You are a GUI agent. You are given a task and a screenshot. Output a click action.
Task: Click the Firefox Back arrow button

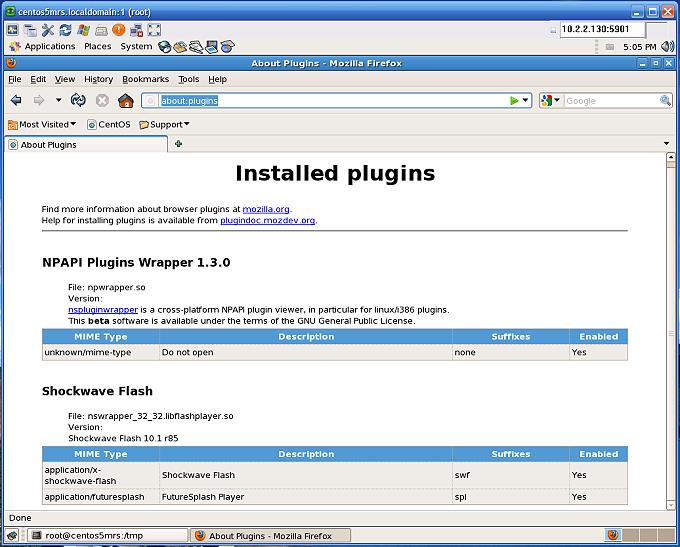pyautogui.click(x=16, y=100)
